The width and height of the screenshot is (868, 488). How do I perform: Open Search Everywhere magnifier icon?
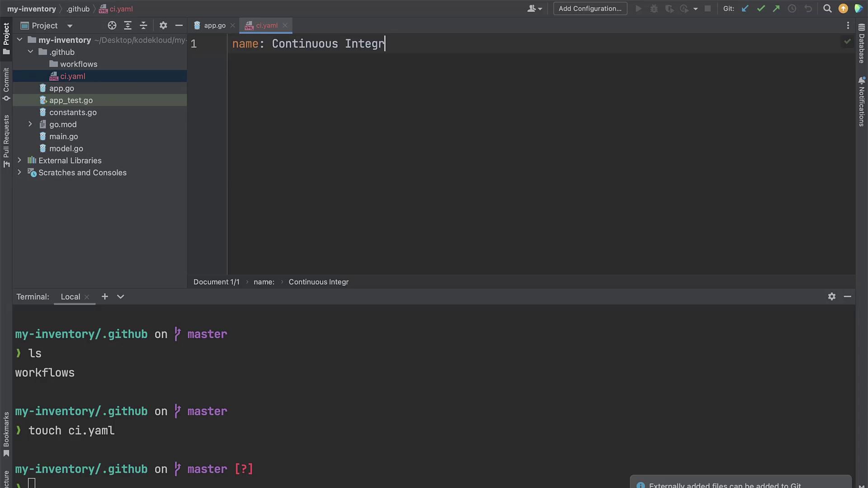click(827, 9)
